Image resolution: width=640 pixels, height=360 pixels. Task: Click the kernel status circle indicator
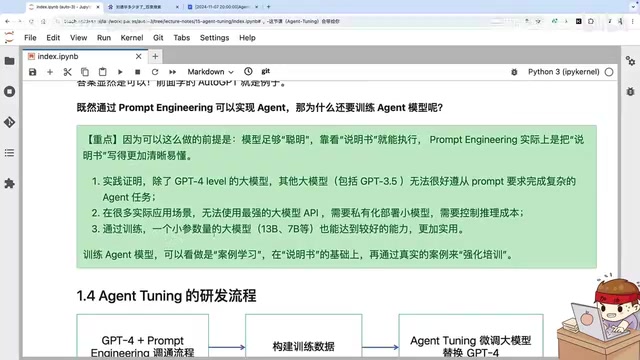(609, 72)
